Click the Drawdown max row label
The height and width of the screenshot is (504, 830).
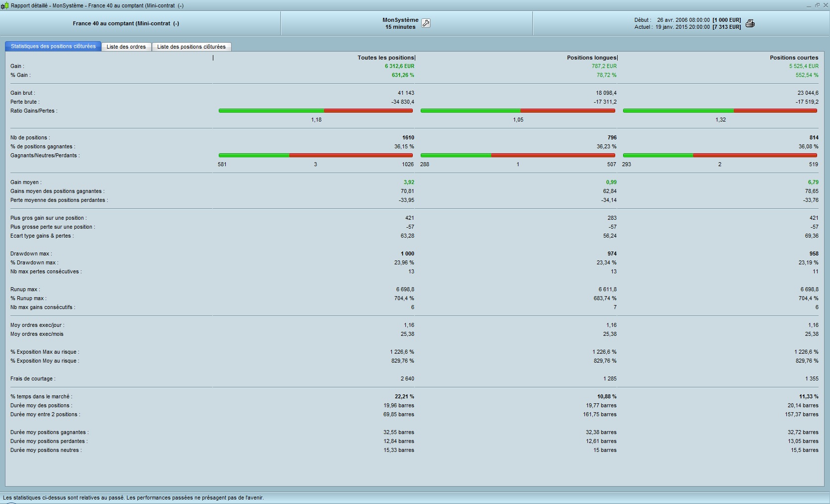31,253
